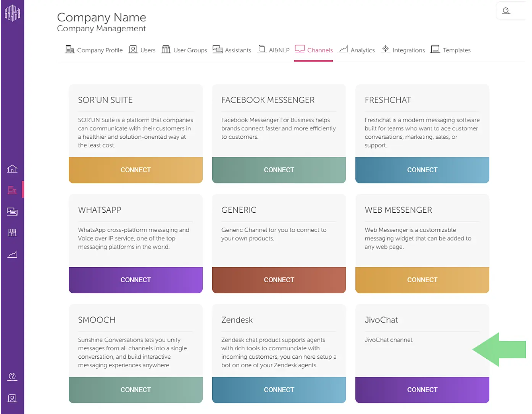
Task: Click the search icon at top right
Action: coord(506,11)
